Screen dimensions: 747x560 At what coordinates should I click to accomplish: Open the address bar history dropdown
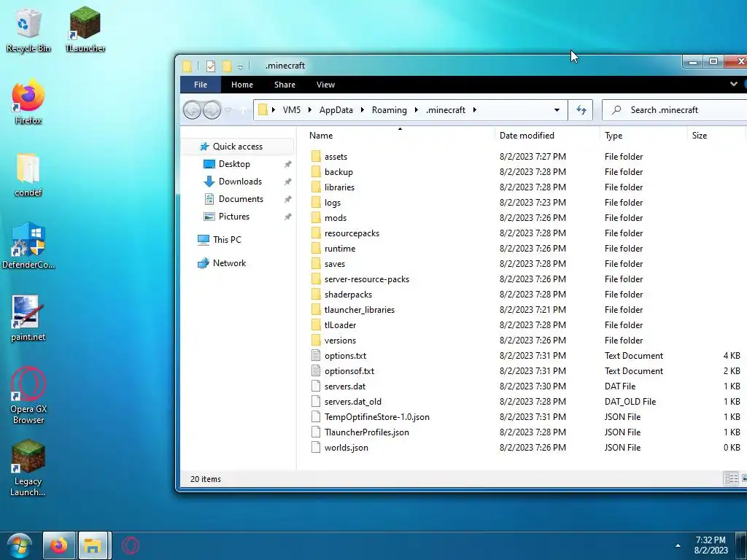point(557,110)
